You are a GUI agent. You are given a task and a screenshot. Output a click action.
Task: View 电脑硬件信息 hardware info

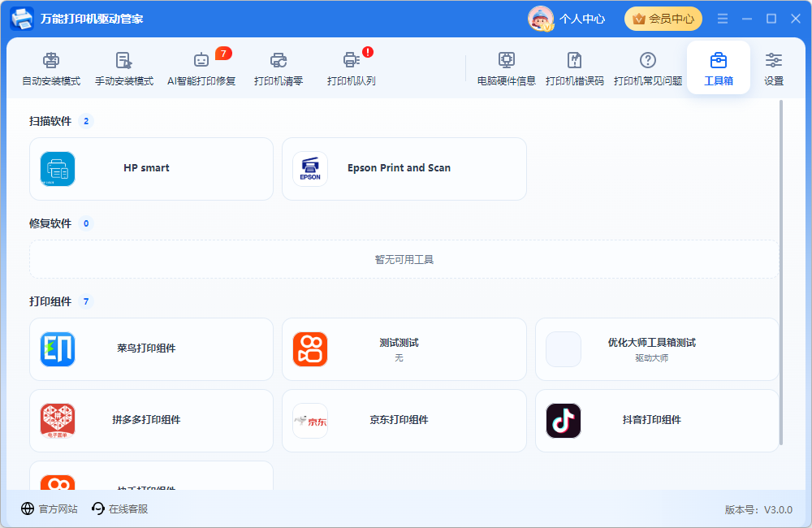click(x=507, y=68)
